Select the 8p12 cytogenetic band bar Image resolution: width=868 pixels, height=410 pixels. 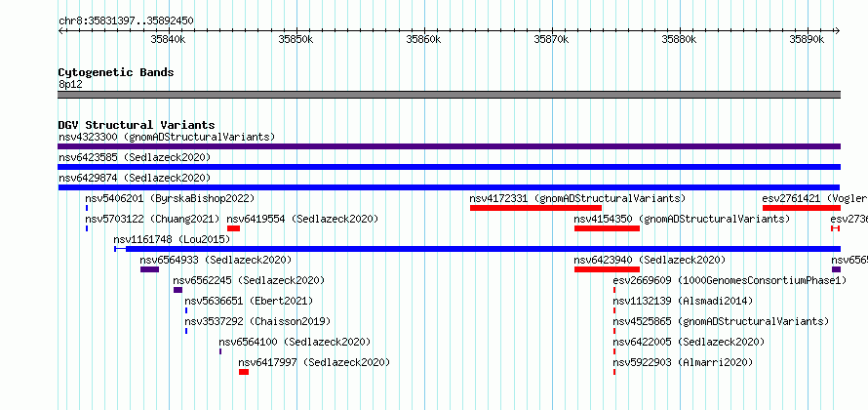pos(449,95)
